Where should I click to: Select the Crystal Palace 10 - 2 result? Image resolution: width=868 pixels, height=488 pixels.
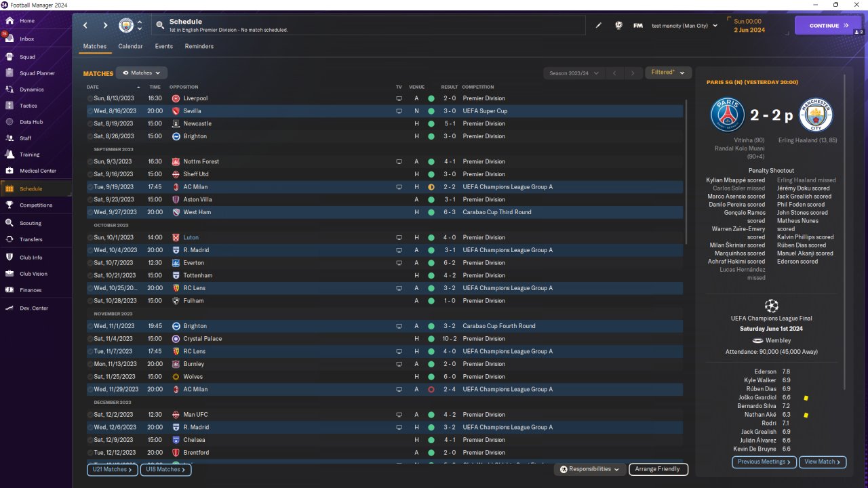pyautogui.click(x=450, y=339)
